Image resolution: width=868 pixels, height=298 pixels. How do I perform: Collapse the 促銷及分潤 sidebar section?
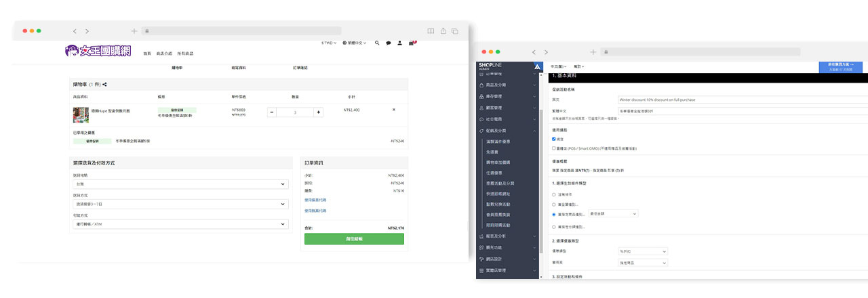pos(508,130)
